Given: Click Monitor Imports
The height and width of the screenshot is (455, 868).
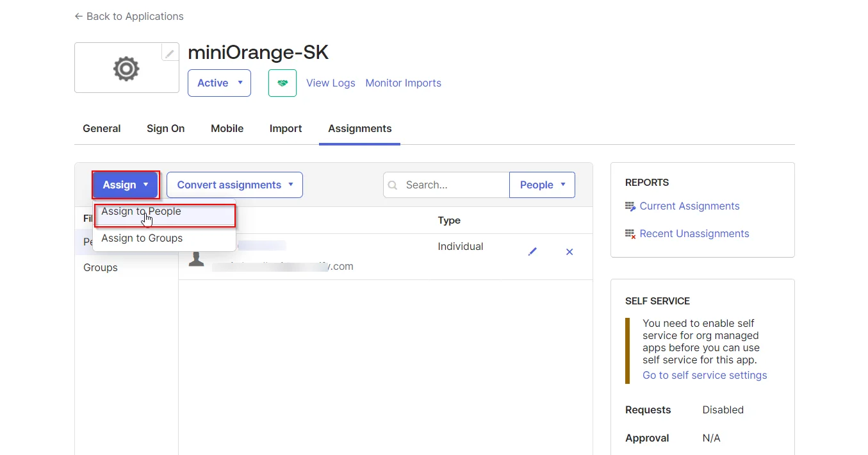Looking at the screenshot, I should point(403,83).
